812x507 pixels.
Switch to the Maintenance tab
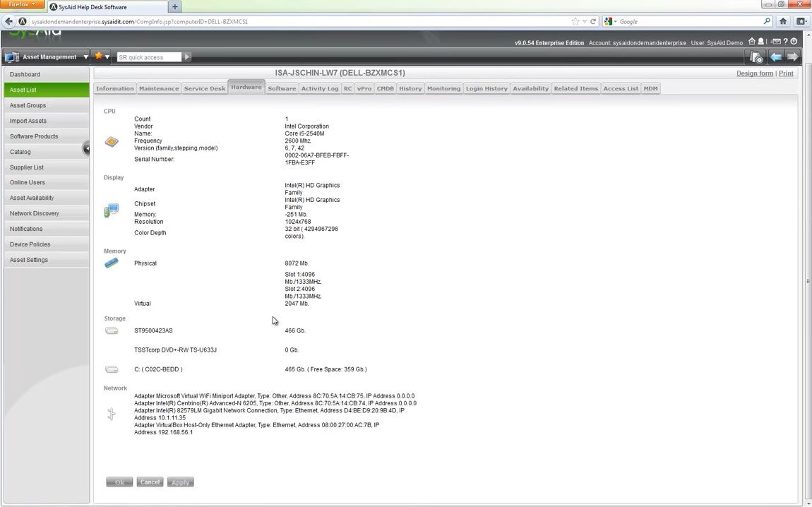tap(159, 88)
